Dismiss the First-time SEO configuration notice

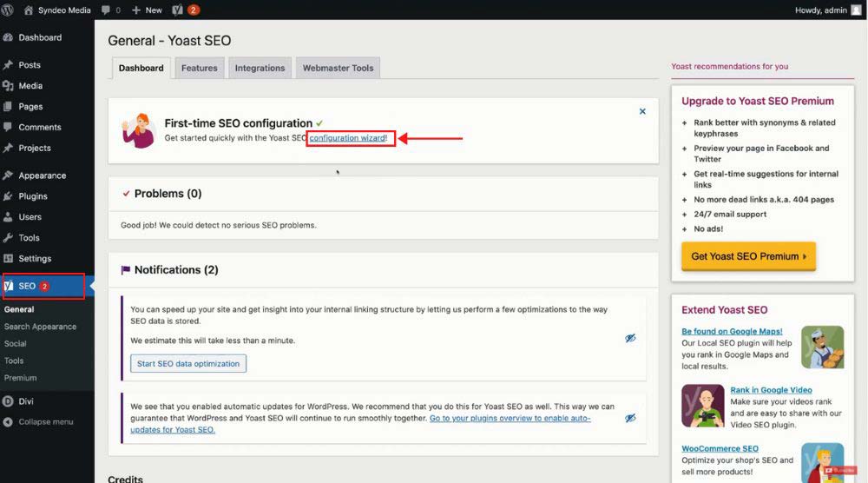coord(642,111)
